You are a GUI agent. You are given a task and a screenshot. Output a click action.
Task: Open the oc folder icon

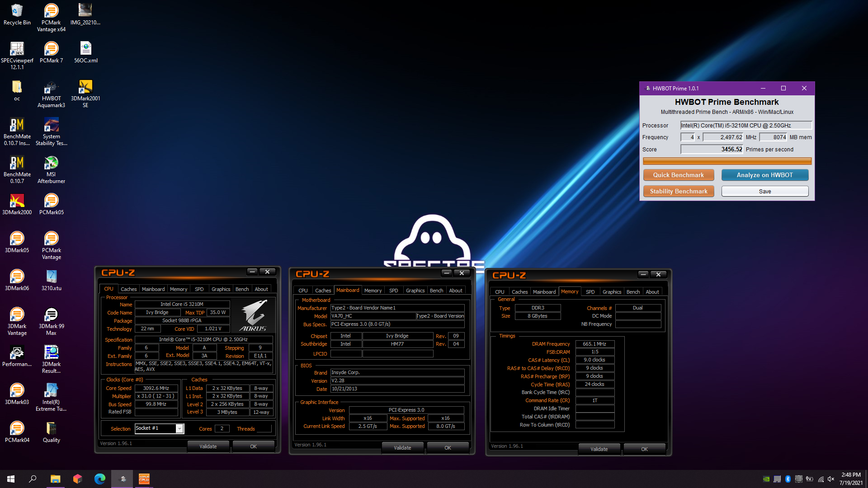click(17, 90)
